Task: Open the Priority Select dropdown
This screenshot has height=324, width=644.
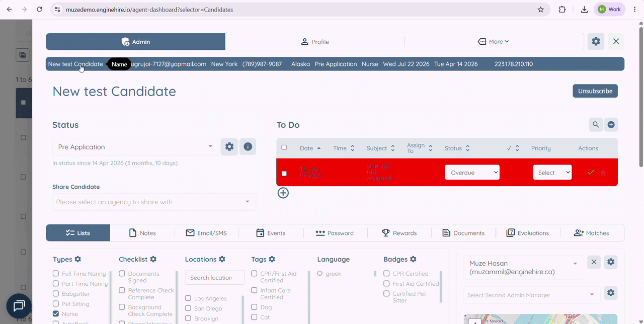Action: tap(552, 173)
